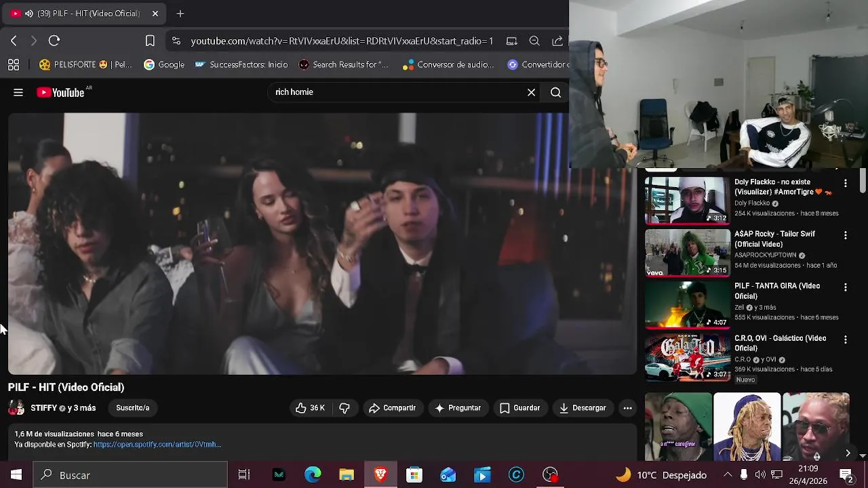Open the Convertidor bookmark
868x488 pixels.
(x=538, y=64)
